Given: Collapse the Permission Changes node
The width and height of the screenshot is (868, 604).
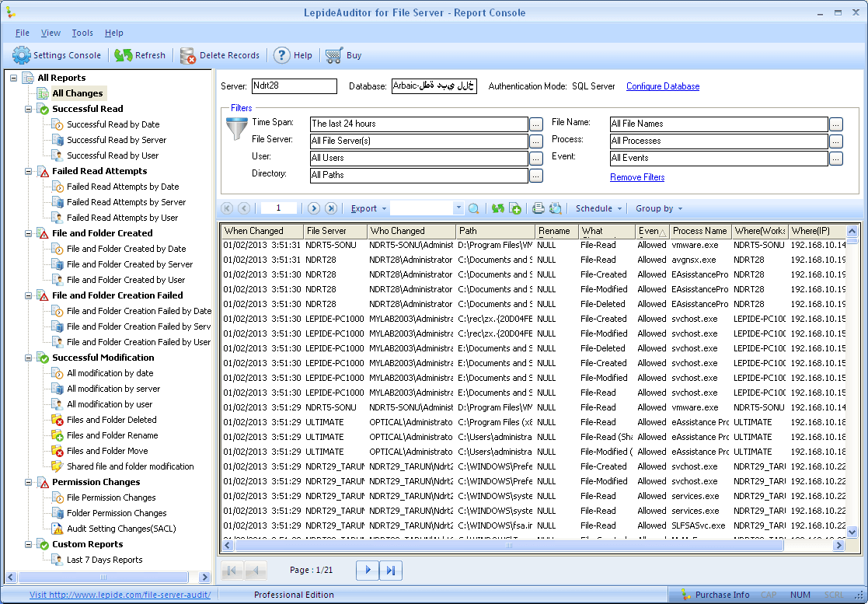Looking at the screenshot, I should coord(28,482).
